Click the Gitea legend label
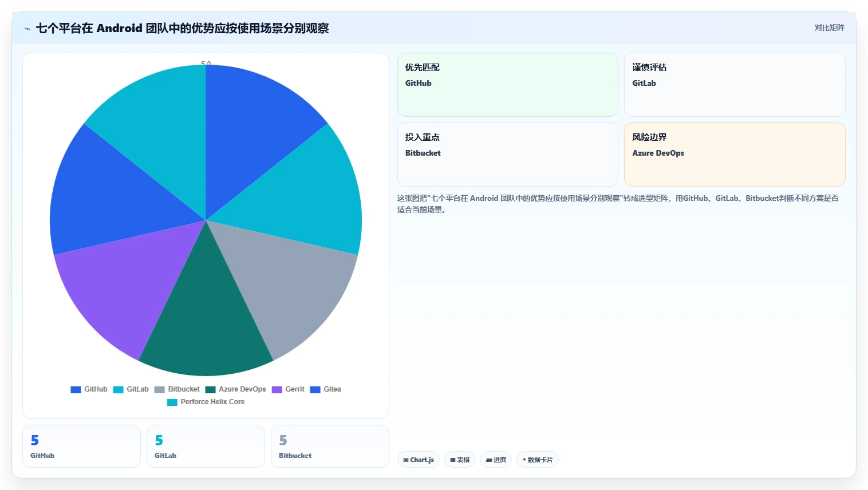The width and height of the screenshot is (868, 490). tap(332, 389)
